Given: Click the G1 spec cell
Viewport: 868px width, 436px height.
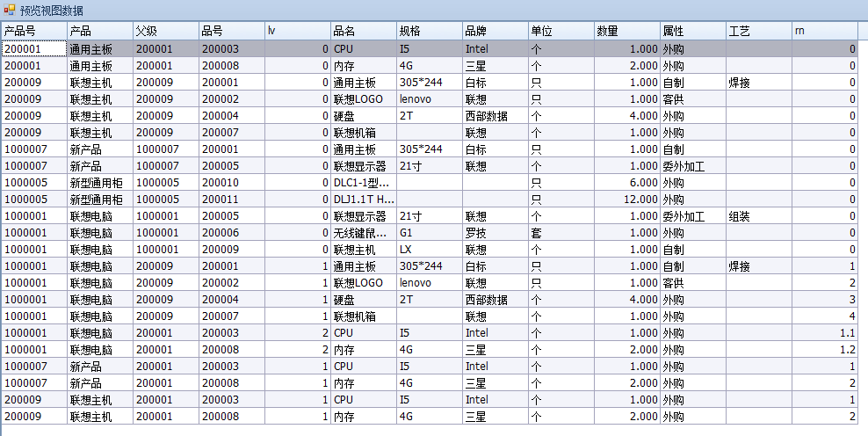Looking at the screenshot, I should pos(430,233).
